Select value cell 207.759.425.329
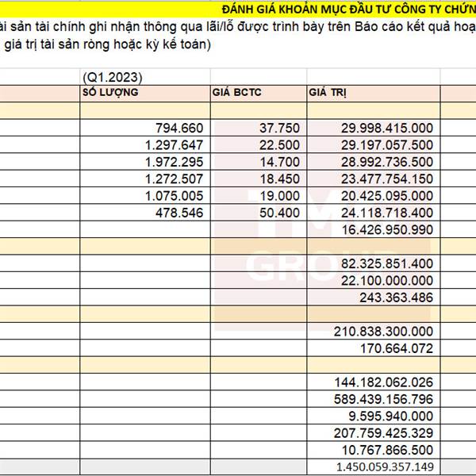This screenshot has width=476, height=476. (374, 433)
